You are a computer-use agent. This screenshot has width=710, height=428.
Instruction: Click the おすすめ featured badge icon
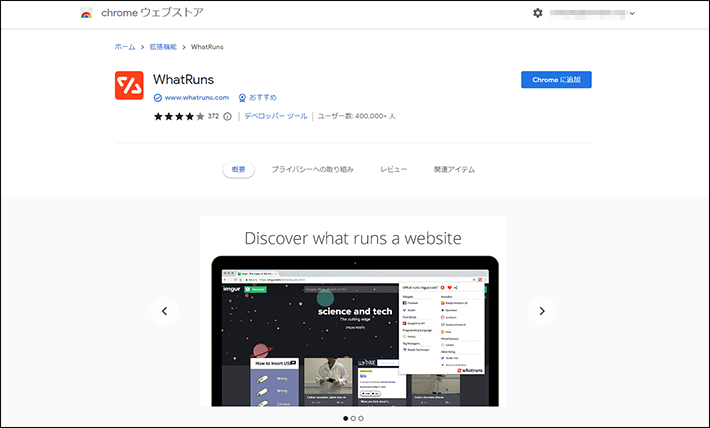click(x=242, y=98)
